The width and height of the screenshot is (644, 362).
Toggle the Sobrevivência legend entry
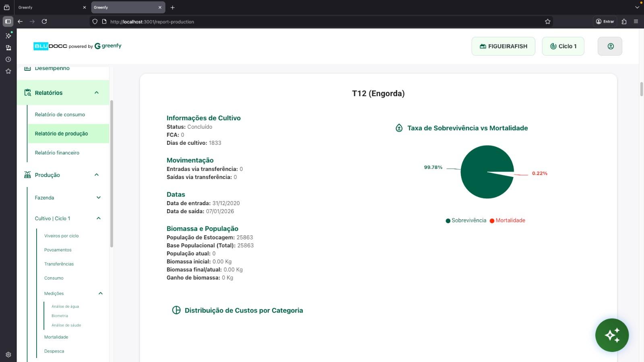[x=466, y=220]
